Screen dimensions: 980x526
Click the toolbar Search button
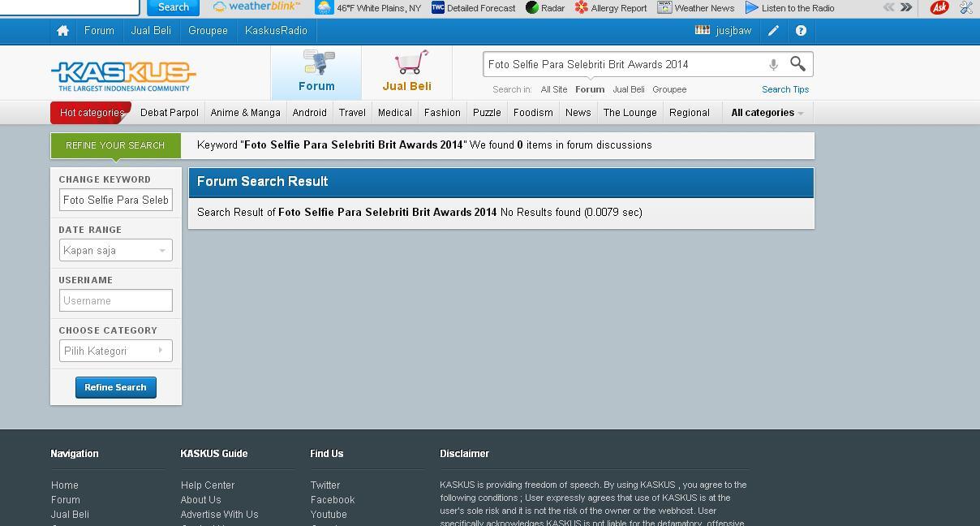173,7
